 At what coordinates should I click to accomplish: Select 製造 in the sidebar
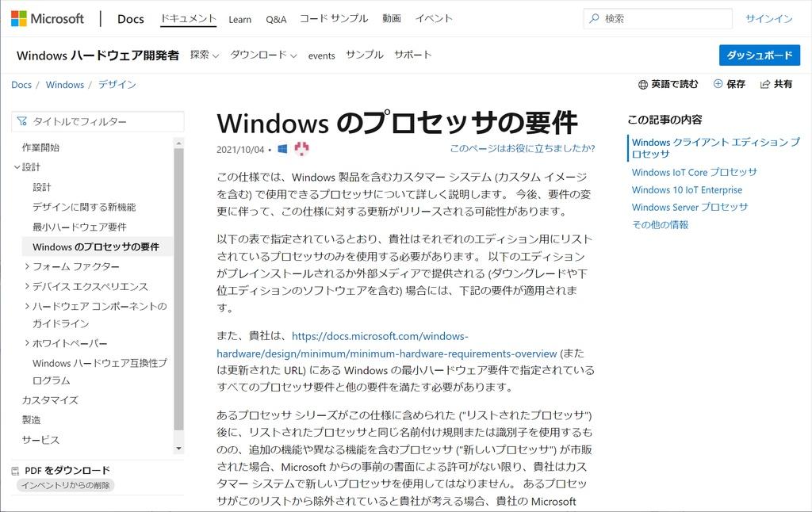[x=31, y=420]
